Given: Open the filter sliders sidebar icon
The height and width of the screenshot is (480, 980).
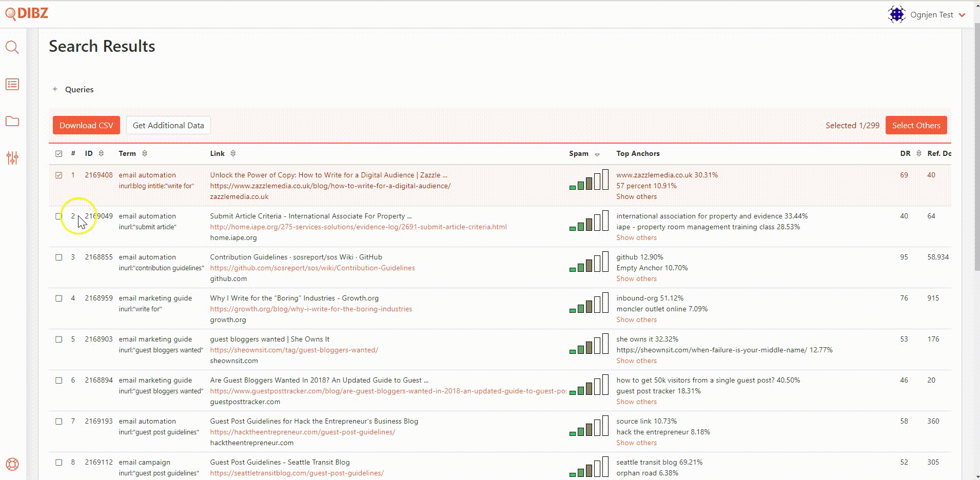Looking at the screenshot, I should click(x=12, y=158).
